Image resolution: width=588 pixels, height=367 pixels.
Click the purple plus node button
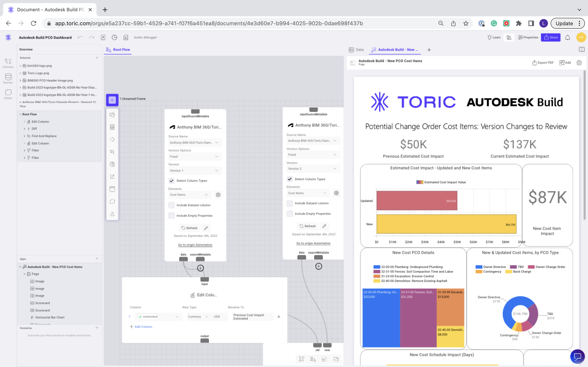click(112, 100)
